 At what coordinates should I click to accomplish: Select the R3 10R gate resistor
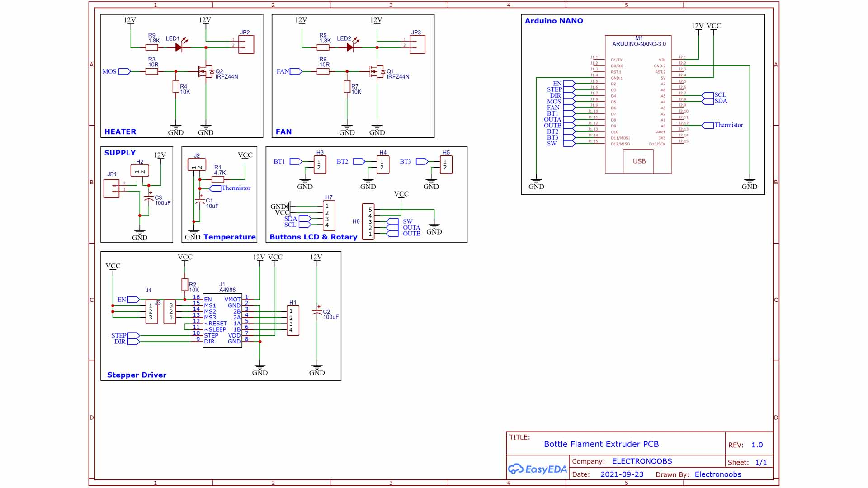pos(152,71)
